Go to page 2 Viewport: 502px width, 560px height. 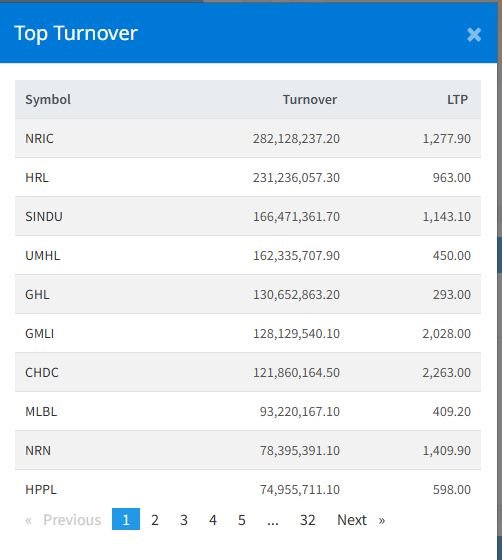click(155, 520)
